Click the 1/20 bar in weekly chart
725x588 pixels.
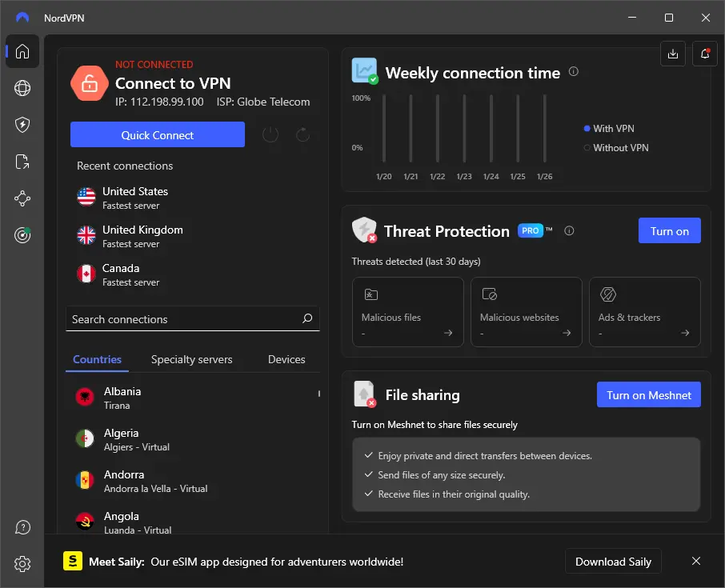pyautogui.click(x=384, y=128)
